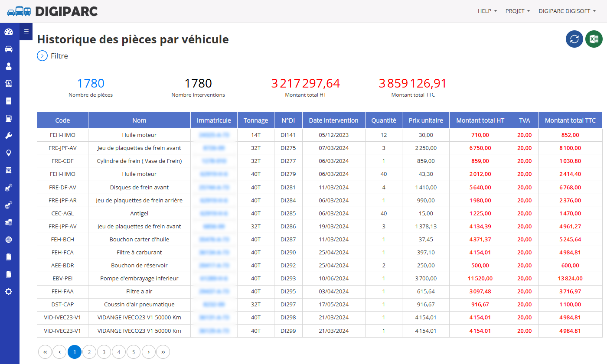607x364 pixels.
Task: Sort by the Date intervention column header
Action: [x=334, y=120]
